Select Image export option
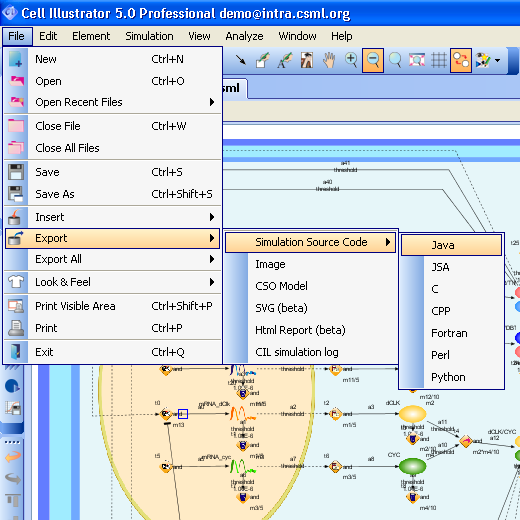Screen dimensions: 520x520 tap(311, 264)
